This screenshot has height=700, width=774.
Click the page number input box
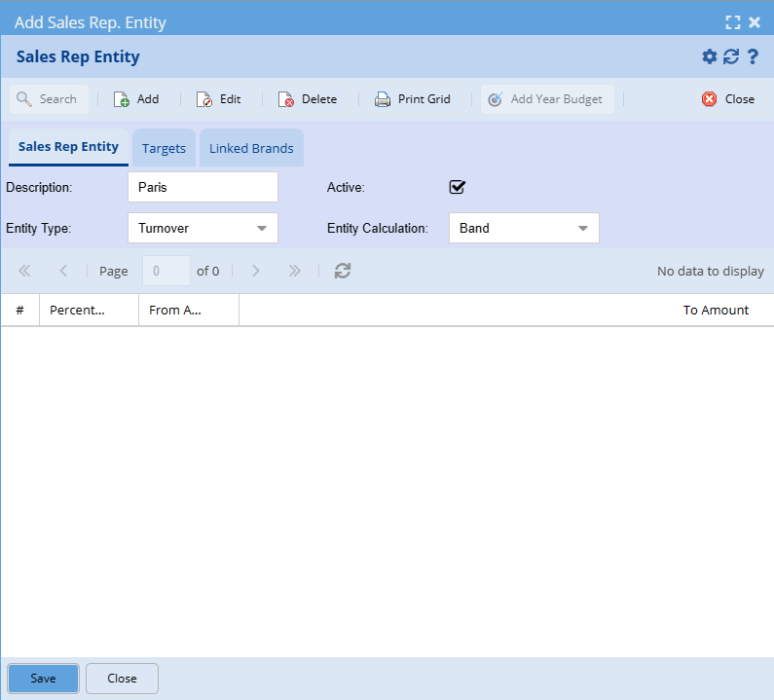tap(166, 271)
